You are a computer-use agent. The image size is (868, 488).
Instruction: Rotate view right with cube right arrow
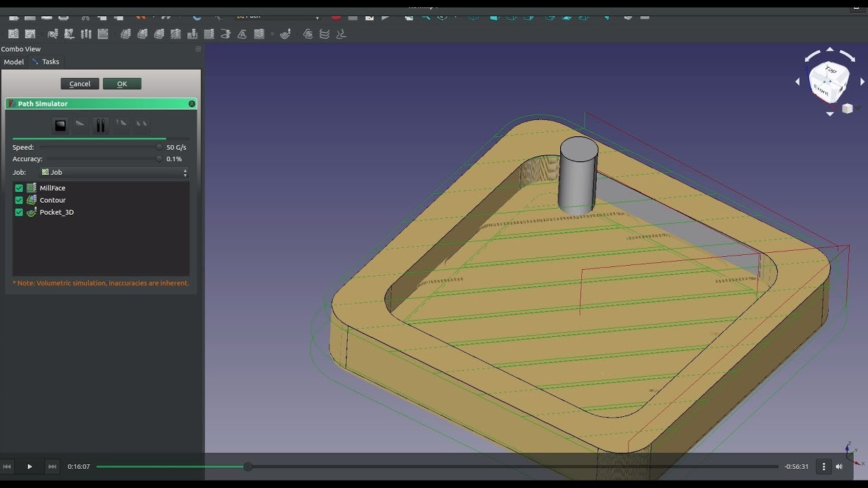click(862, 81)
